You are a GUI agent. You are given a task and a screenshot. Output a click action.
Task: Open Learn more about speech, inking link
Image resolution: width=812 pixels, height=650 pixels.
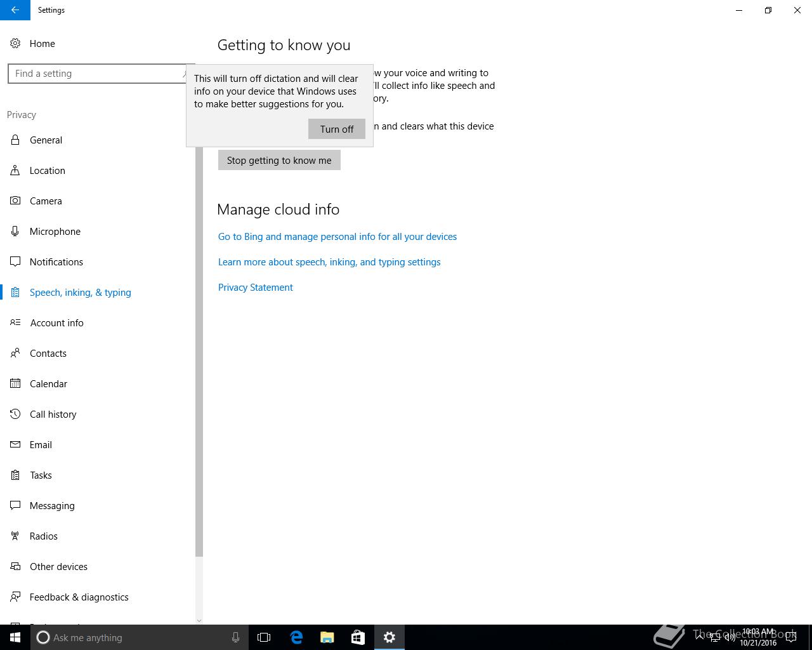tap(329, 262)
